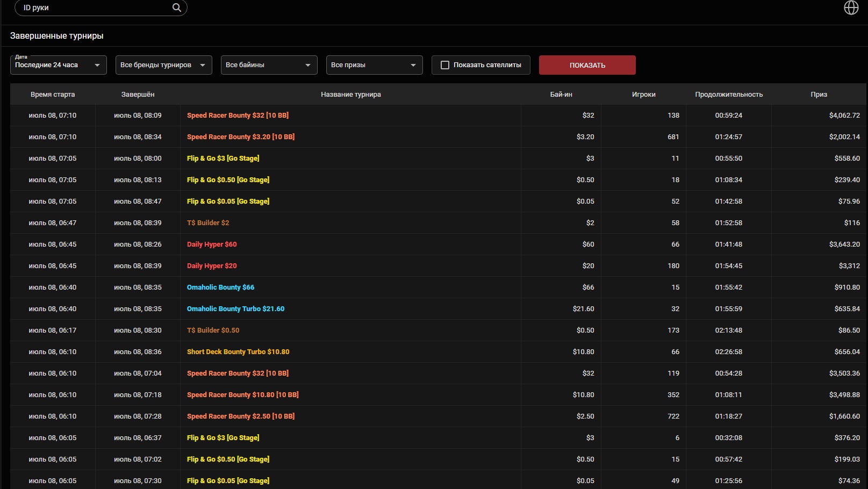The height and width of the screenshot is (489, 868).
Task: Sort by Завершён column header
Action: [x=138, y=94]
